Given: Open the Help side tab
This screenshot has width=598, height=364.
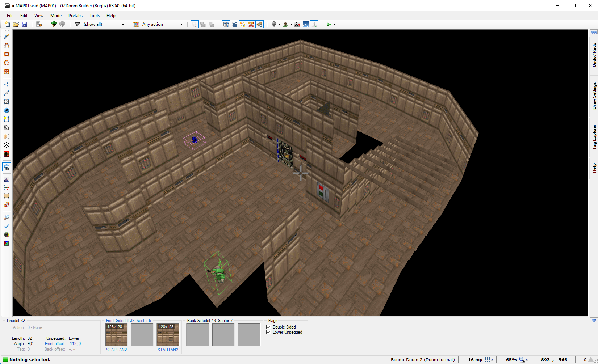Looking at the screenshot, I should 594,168.
